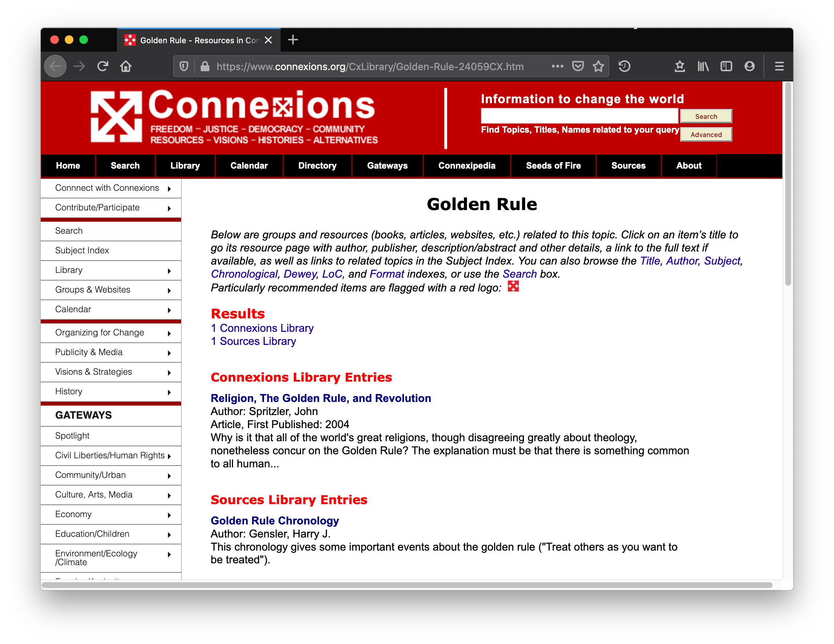
Task: Open Religion, The Golden Rule, and Revolution link
Action: 320,398
